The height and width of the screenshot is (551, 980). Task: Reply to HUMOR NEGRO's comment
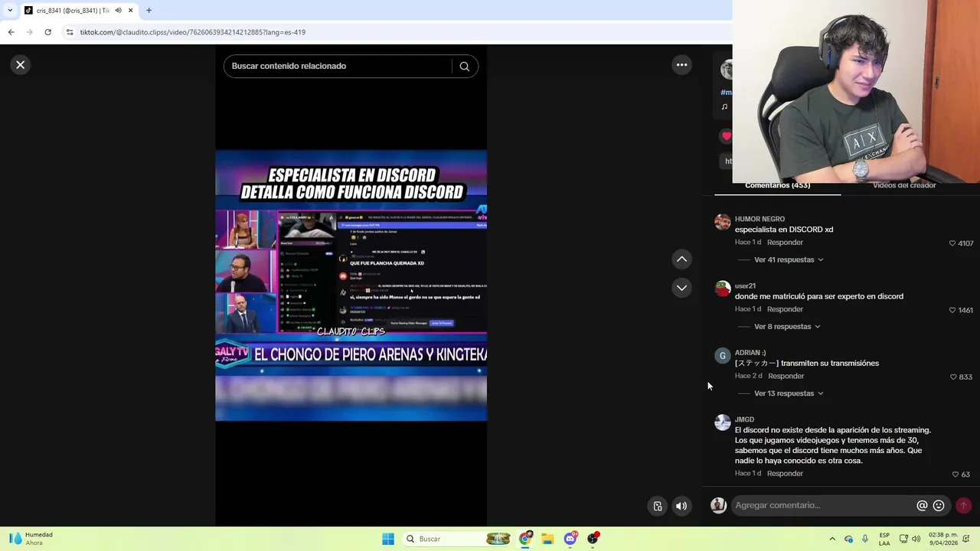pos(785,243)
